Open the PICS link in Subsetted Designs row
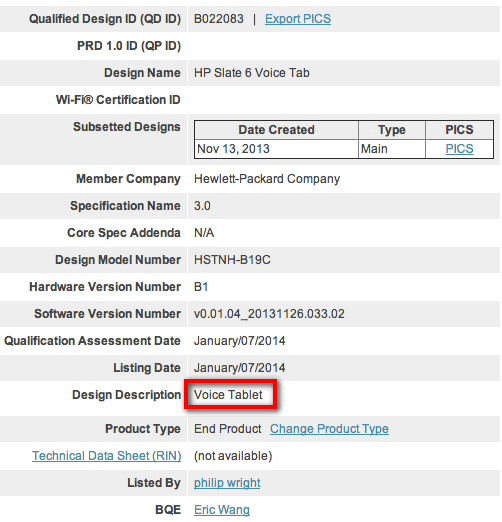Screen dimensions: 502x522 coord(459,149)
